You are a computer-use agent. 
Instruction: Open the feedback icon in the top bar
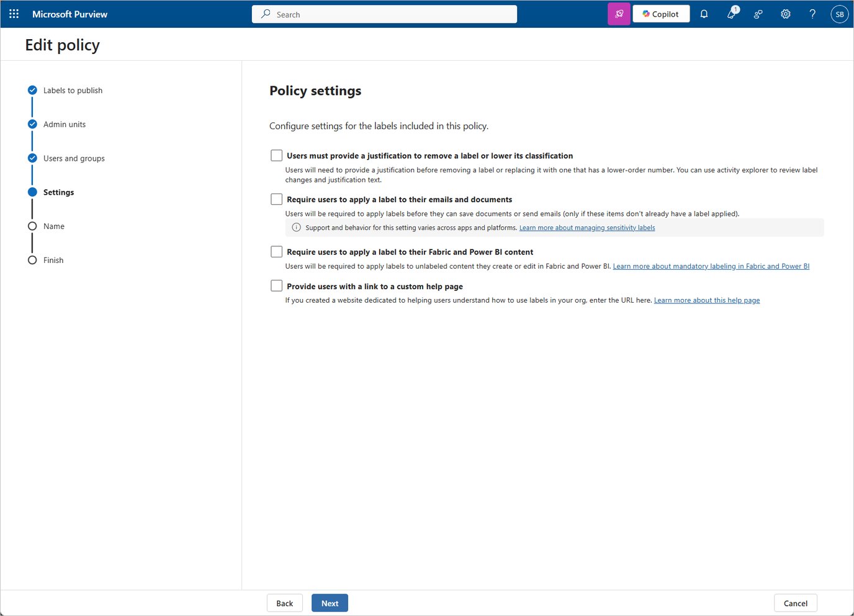click(x=758, y=14)
